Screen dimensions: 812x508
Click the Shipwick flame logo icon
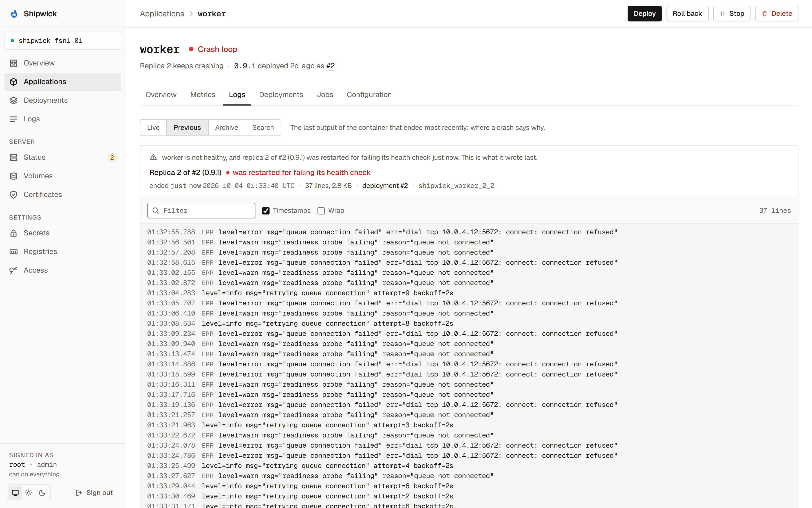pyautogui.click(x=14, y=14)
